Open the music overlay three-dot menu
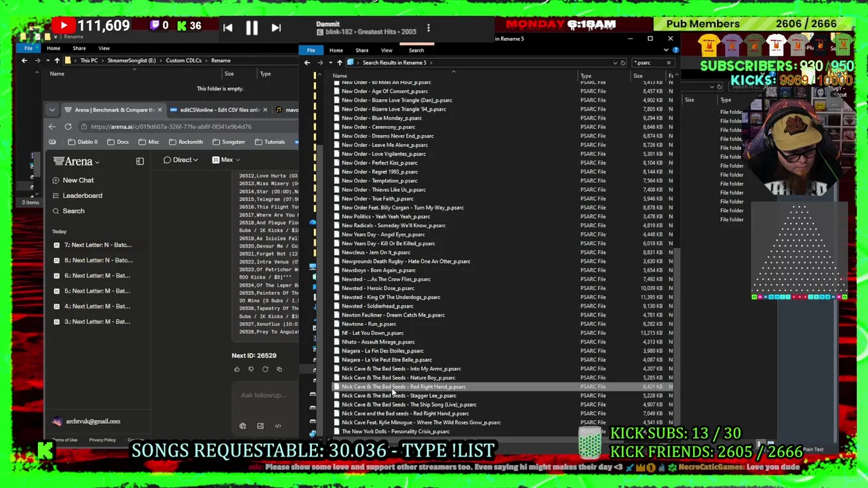868x488 pixels. (x=428, y=28)
